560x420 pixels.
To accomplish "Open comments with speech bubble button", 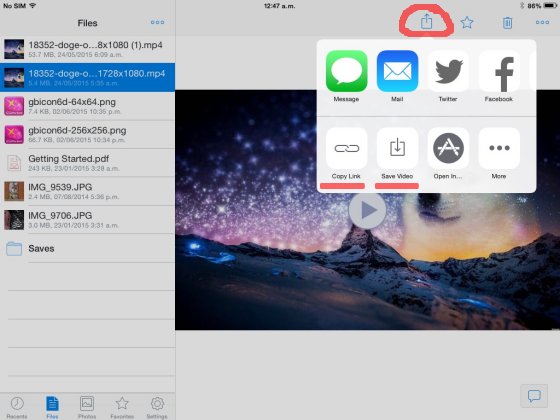I will (534, 396).
